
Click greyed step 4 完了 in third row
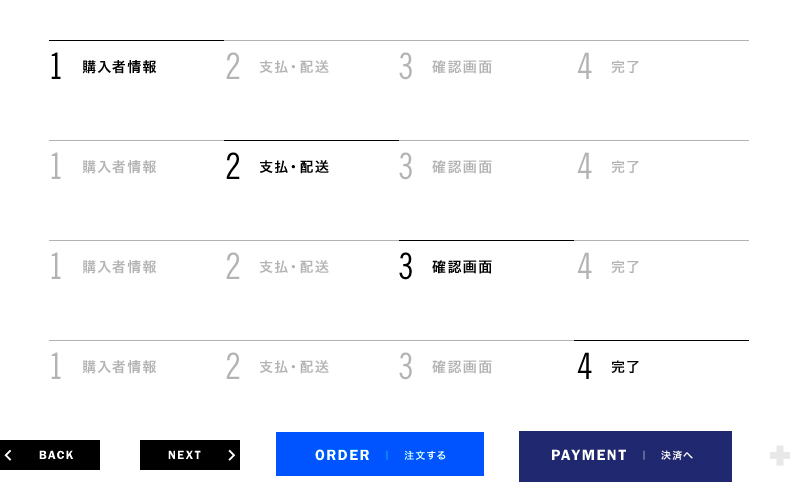point(608,267)
